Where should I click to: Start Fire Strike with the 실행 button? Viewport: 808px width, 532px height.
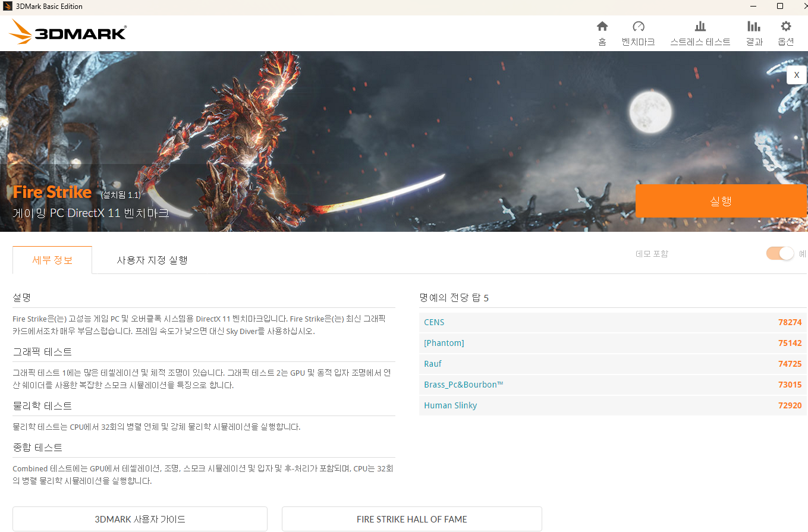coord(721,201)
